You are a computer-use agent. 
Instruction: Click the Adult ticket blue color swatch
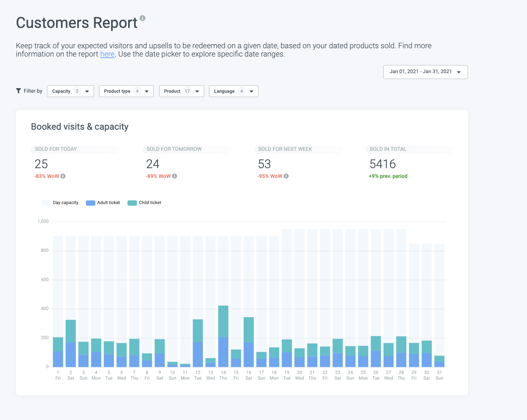tap(90, 203)
